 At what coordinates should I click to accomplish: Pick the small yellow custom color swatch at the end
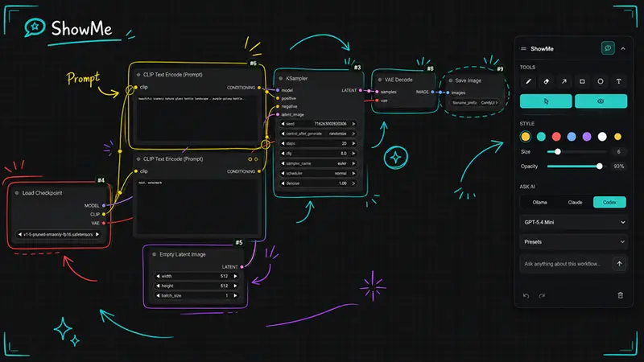[617, 137]
